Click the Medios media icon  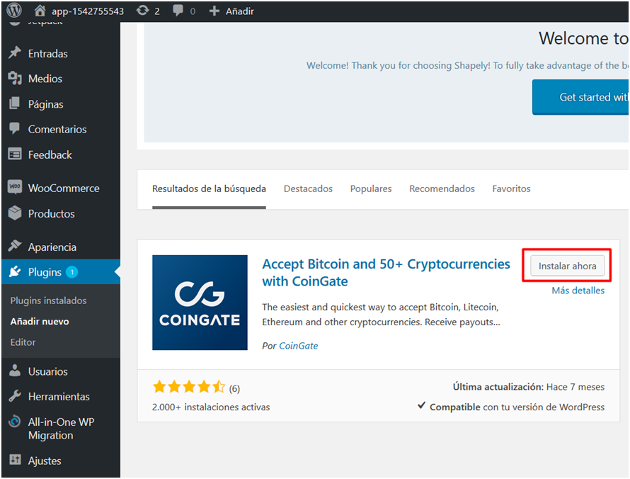pos(15,78)
